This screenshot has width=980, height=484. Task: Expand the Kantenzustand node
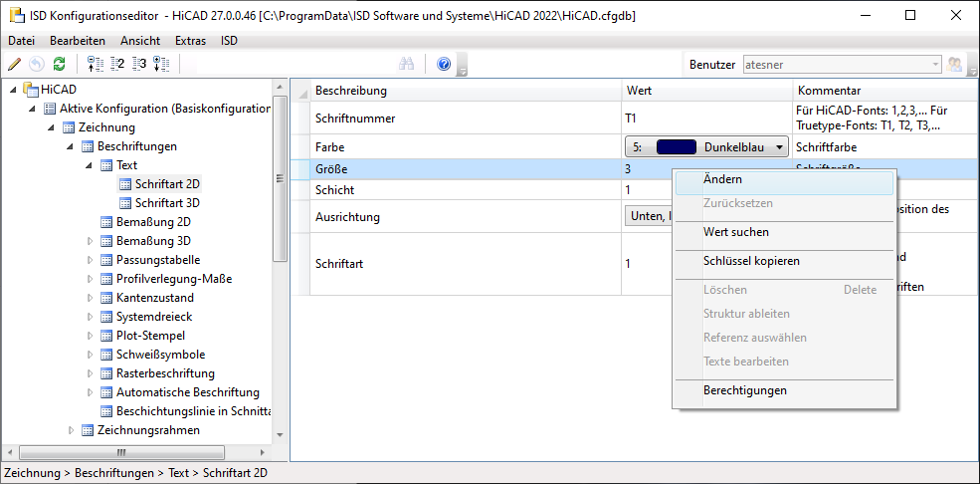pyautogui.click(x=90, y=298)
